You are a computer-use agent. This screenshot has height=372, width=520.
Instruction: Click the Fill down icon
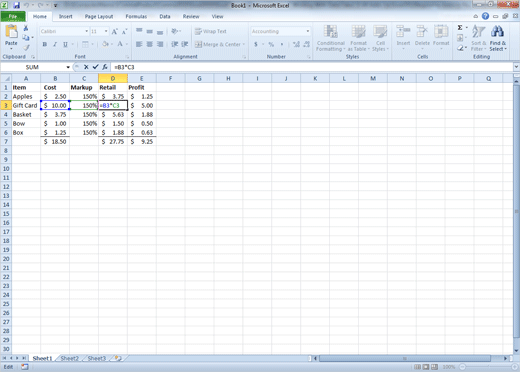[x=460, y=38]
